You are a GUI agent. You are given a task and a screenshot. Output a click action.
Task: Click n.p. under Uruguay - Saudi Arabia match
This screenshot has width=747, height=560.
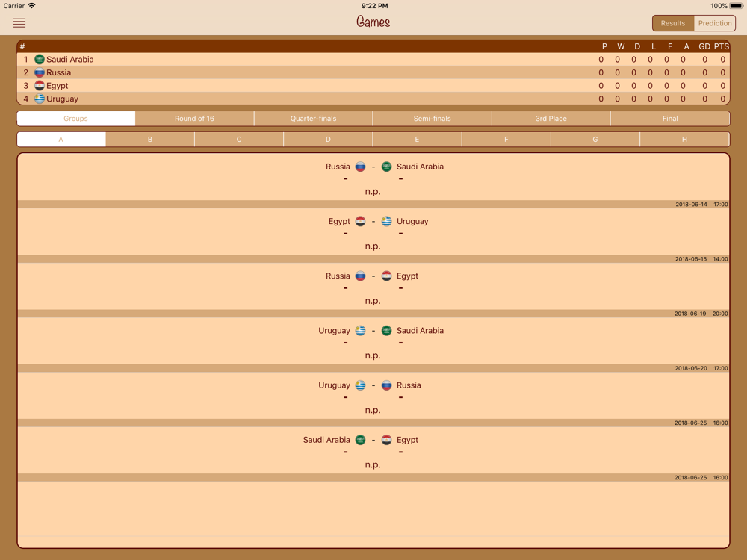tap(373, 355)
